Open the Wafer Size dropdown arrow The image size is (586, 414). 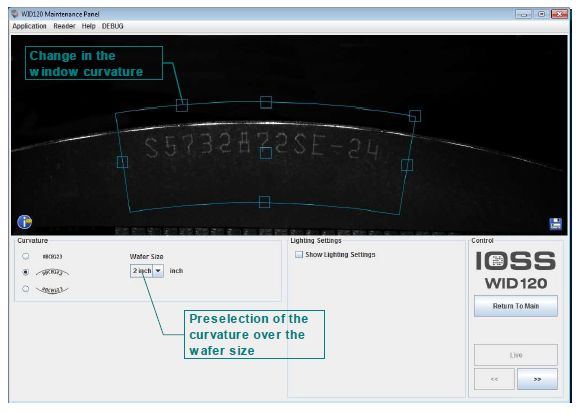click(158, 271)
